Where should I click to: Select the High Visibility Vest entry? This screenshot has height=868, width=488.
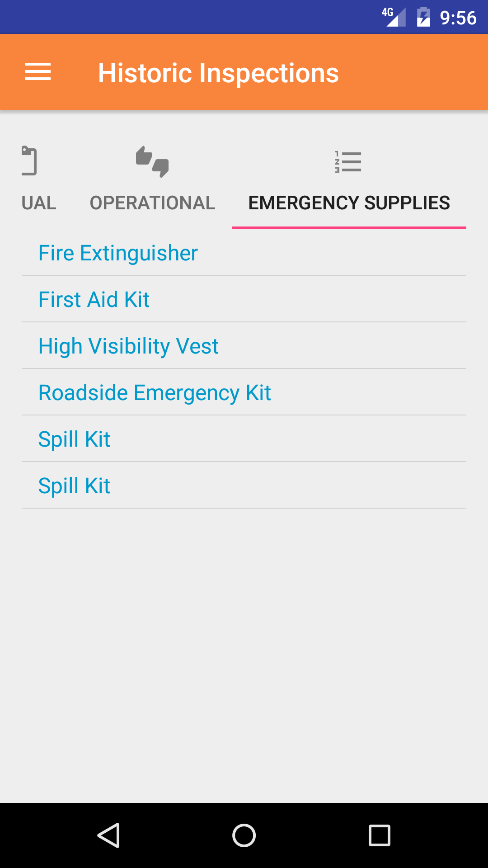click(128, 346)
